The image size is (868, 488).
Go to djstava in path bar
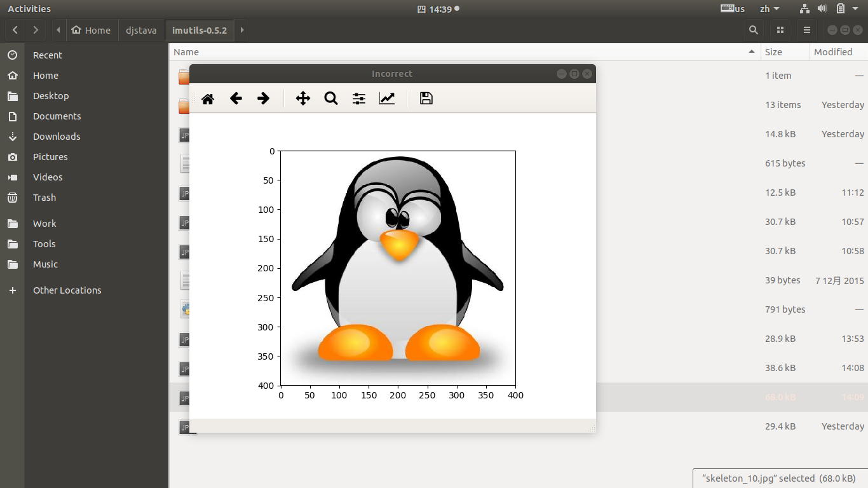click(x=141, y=30)
